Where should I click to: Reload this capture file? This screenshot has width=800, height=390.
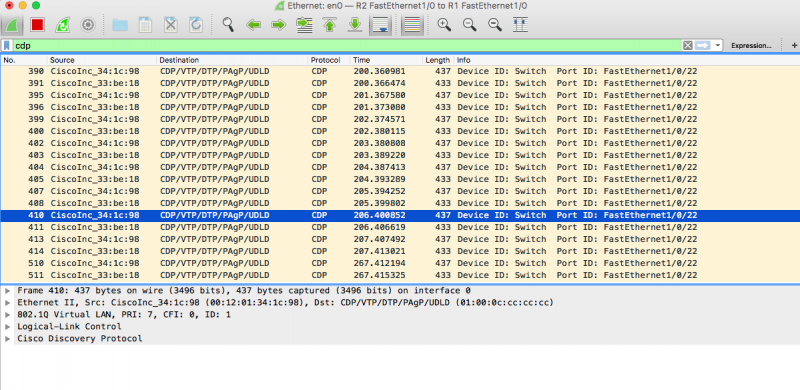[196, 25]
